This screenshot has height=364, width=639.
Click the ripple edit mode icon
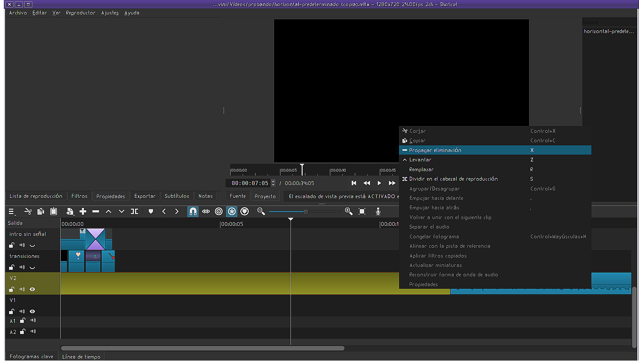219,211
